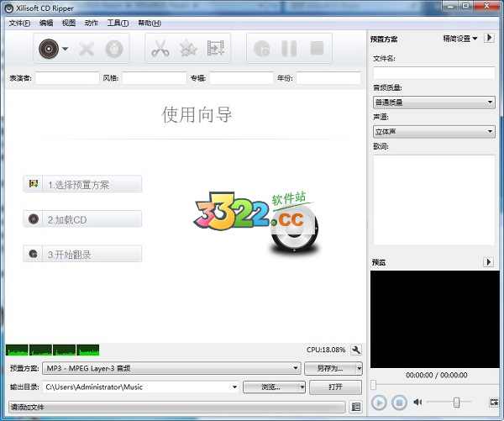This screenshot has width=504, height=421.
Task: Click the snapshot icon in preview controls
Action: tap(494, 402)
